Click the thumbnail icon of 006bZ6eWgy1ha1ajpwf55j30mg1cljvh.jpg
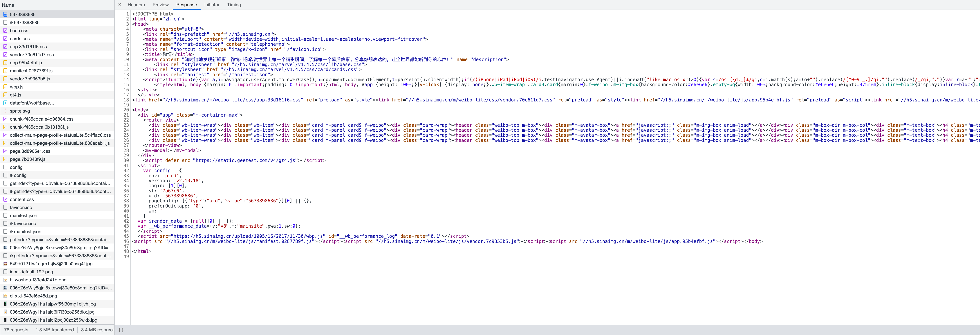This screenshot has width=980, height=335. (x=5, y=304)
